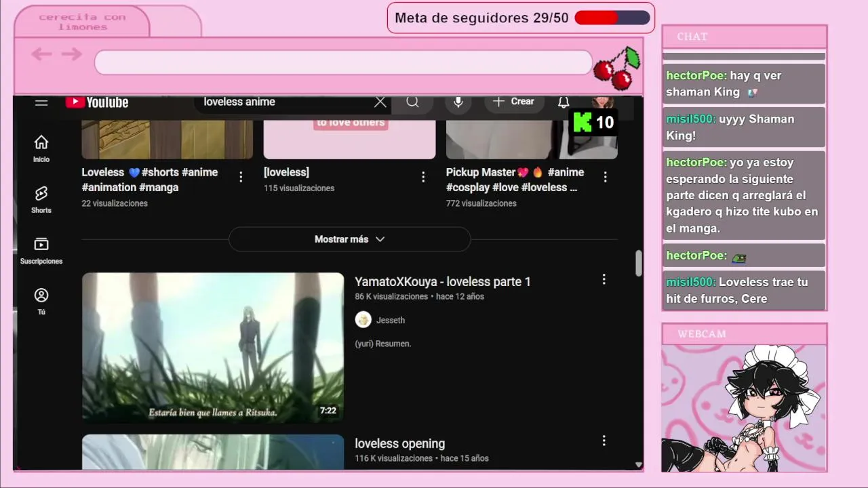The width and height of the screenshot is (868, 488).
Task: Start voice search with microphone icon
Action: pyautogui.click(x=458, y=102)
